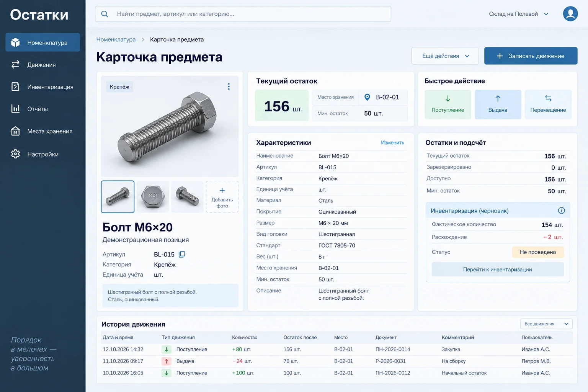Choose the Поступление quick action
The width and height of the screenshot is (588, 392).
(448, 105)
